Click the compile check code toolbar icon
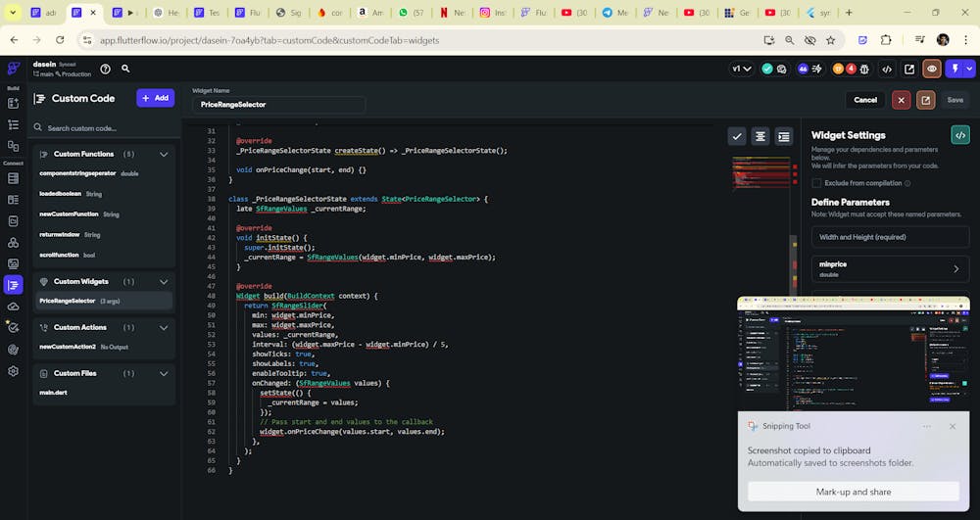Screen dimensions: 980x520 tap(737, 136)
